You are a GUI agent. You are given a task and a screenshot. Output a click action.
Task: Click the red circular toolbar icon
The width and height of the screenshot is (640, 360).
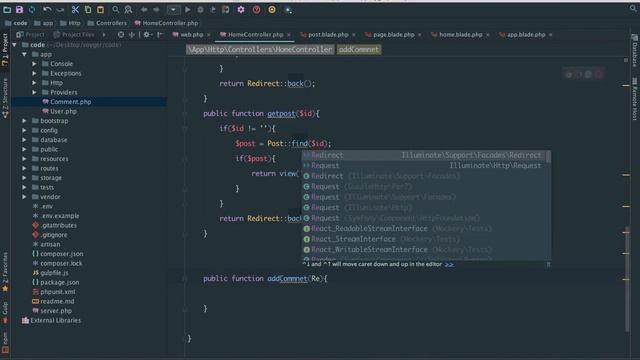(256, 10)
